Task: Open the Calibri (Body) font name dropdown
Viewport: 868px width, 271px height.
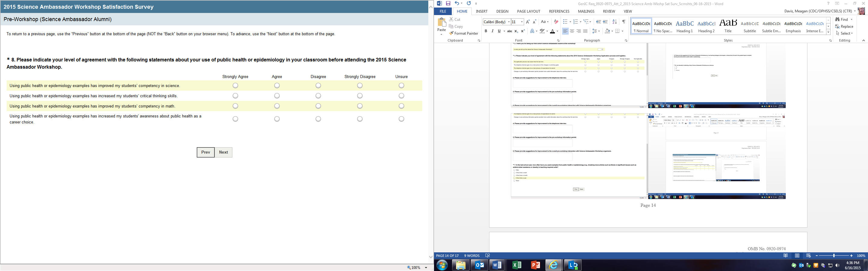Action: point(509,22)
